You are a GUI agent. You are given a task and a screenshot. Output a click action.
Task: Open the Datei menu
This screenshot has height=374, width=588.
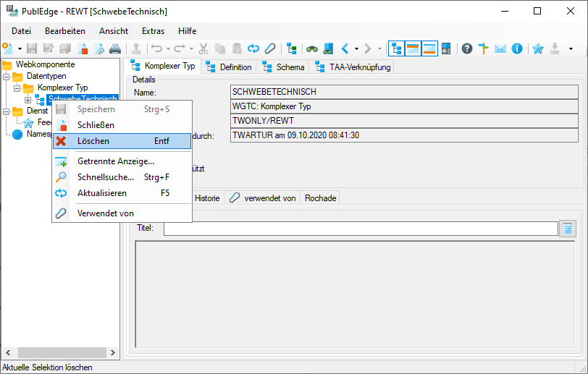pyautogui.click(x=22, y=31)
